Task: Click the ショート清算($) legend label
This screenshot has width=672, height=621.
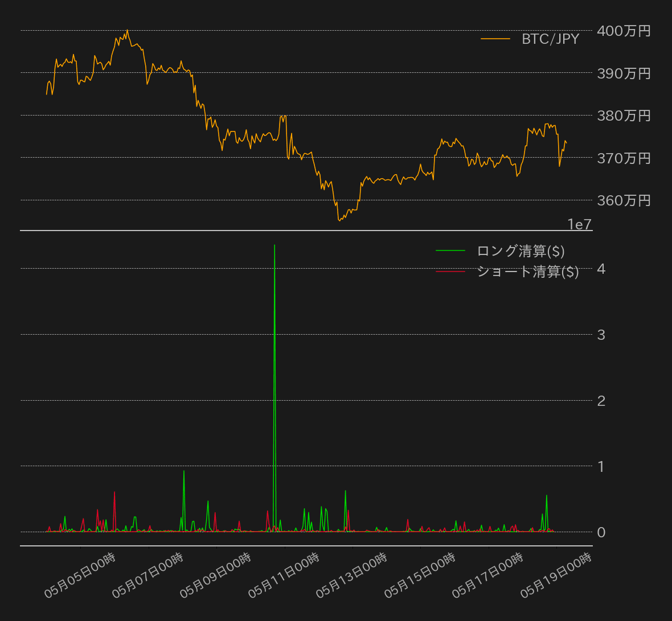Action: (x=527, y=272)
